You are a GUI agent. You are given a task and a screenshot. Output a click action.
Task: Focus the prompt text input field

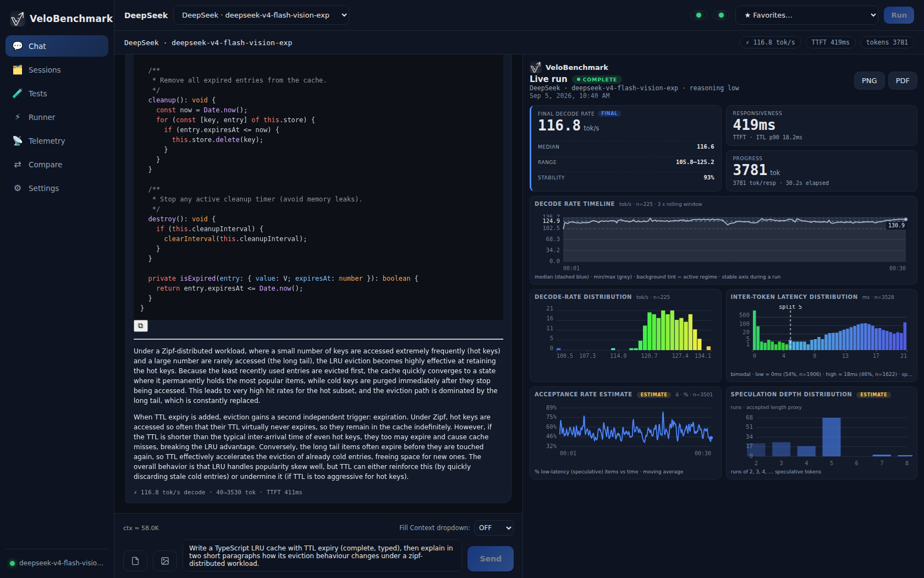tap(322, 556)
